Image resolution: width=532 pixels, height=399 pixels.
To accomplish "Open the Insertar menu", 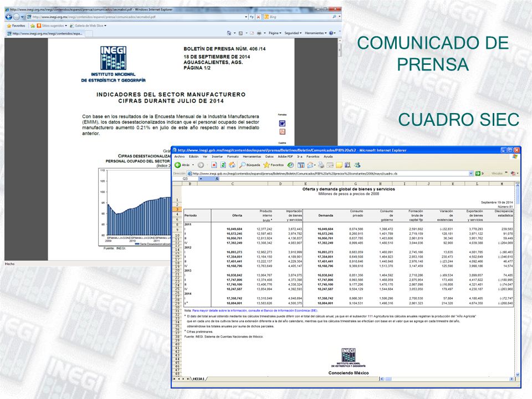I will pos(217,157).
